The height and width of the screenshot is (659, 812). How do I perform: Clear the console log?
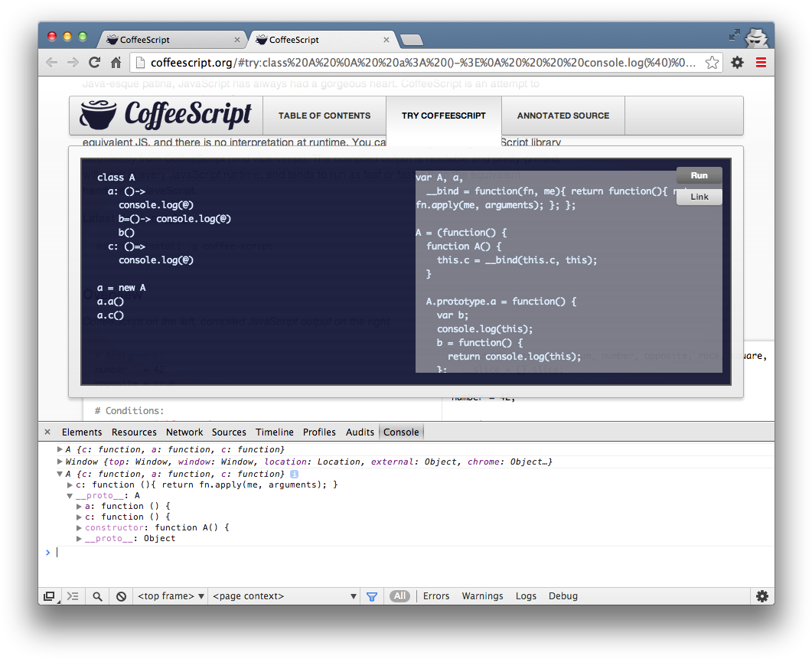coord(121,596)
